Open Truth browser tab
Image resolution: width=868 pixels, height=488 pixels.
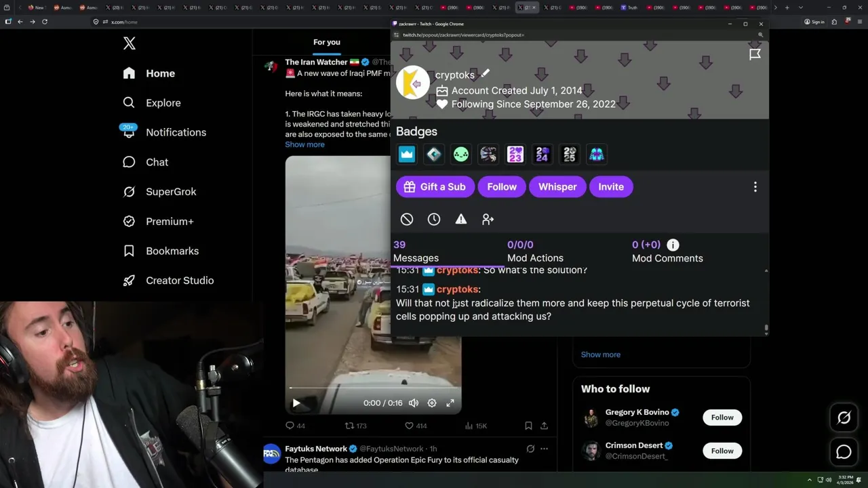(x=629, y=7)
